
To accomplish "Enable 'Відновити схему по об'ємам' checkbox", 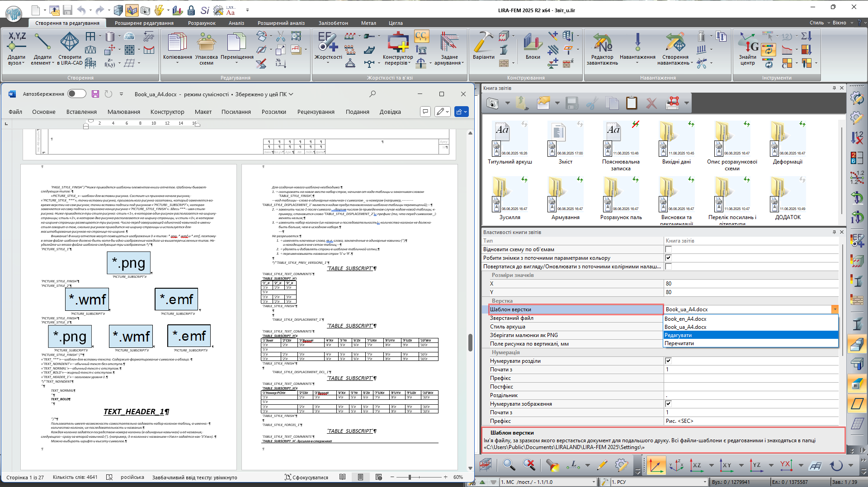I will (x=668, y=249).
